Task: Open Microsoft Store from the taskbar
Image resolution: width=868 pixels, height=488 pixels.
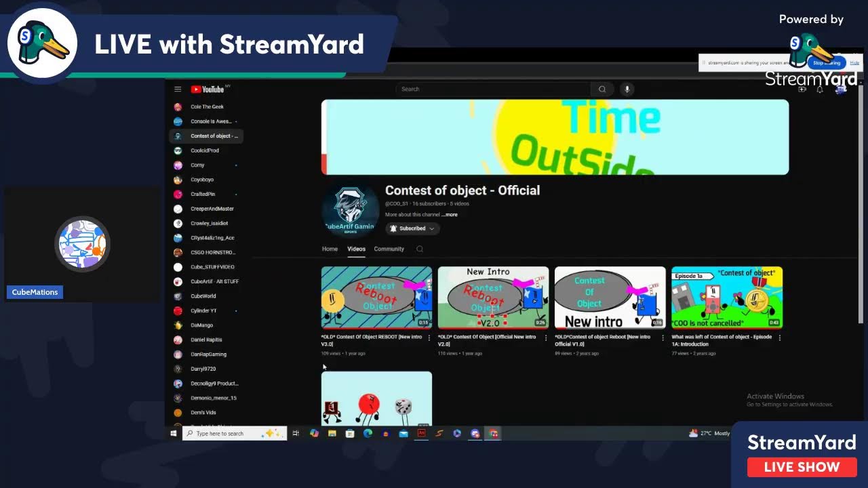Action: tap(350, 434)
